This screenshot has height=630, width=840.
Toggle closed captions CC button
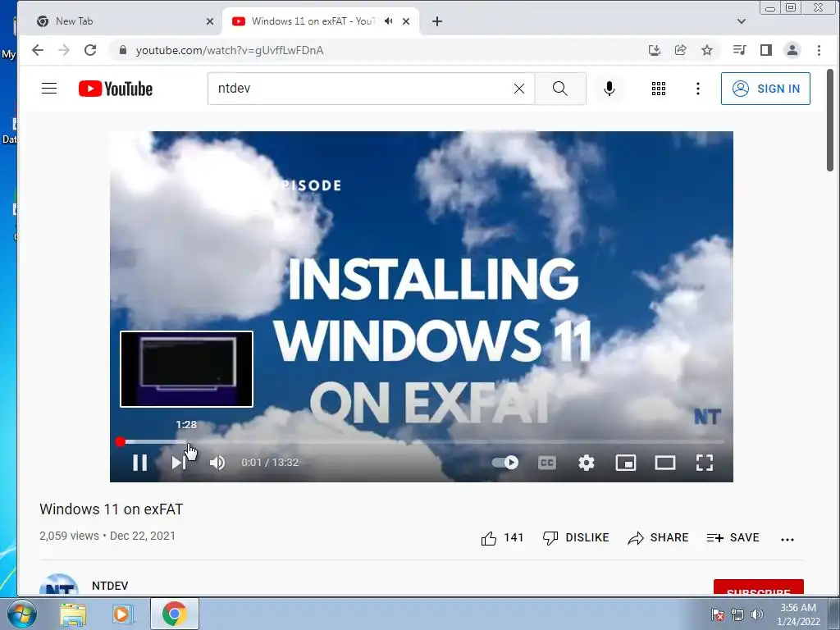click(x=546, y=463)
